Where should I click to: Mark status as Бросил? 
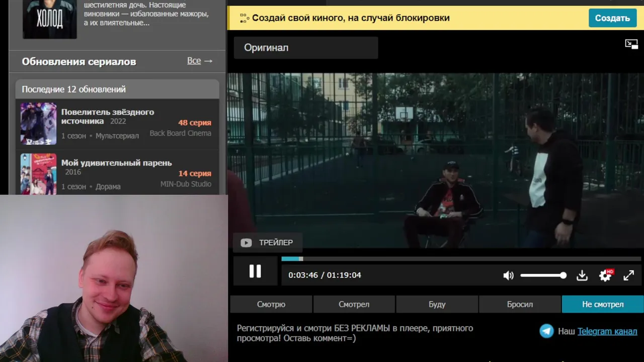(520, 304)
